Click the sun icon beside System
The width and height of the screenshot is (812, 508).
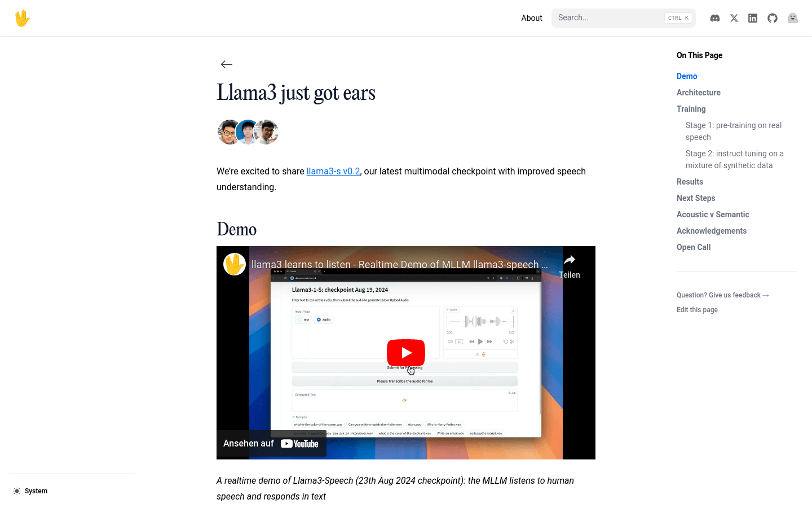tap(17, 491)
